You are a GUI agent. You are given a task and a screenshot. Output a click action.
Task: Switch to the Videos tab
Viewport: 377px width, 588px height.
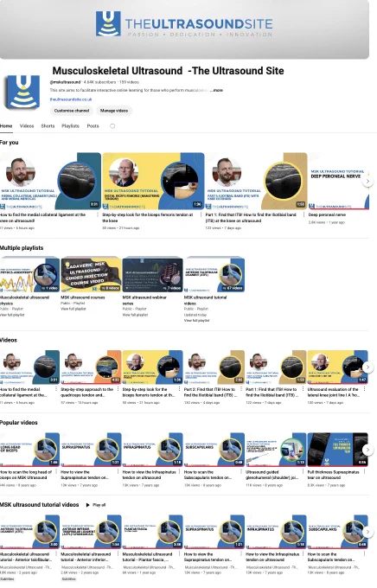(x=27, y=126)
